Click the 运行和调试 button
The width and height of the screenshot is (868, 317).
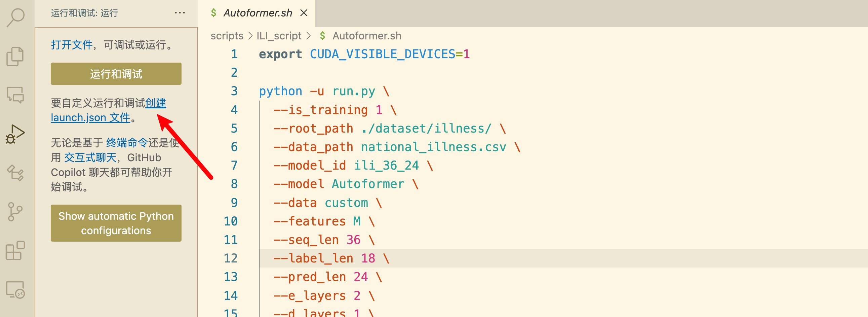[116, 74]
